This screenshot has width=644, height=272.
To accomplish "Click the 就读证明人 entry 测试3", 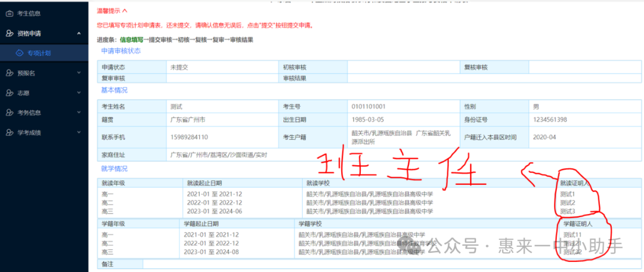I will pos(568,211).
